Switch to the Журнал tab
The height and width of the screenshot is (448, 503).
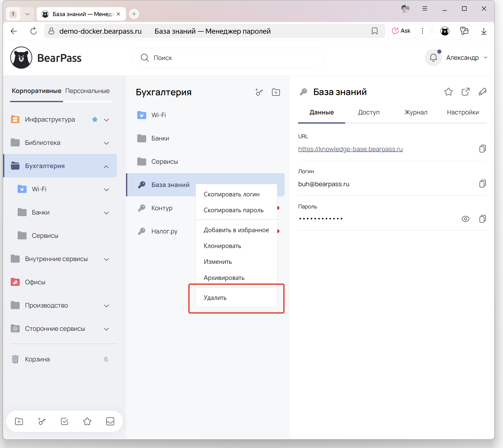[x=416, y=112]
